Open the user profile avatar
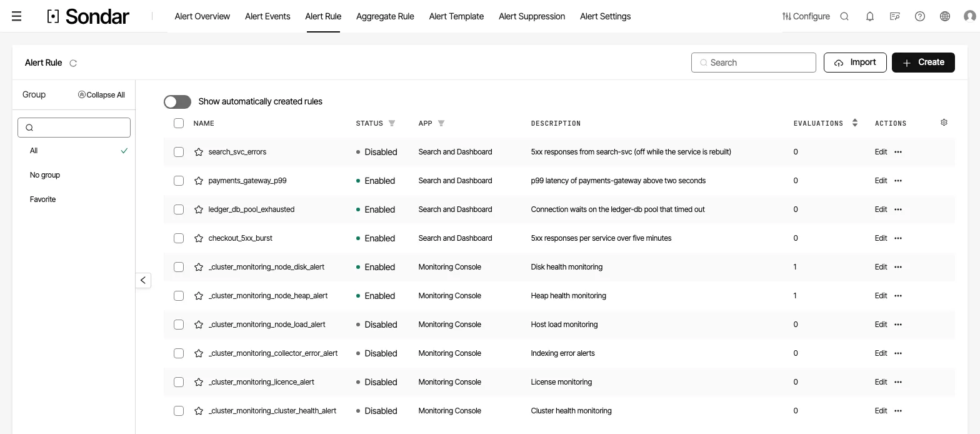Screen dimensions: 980x434 [x=969, y=16]
